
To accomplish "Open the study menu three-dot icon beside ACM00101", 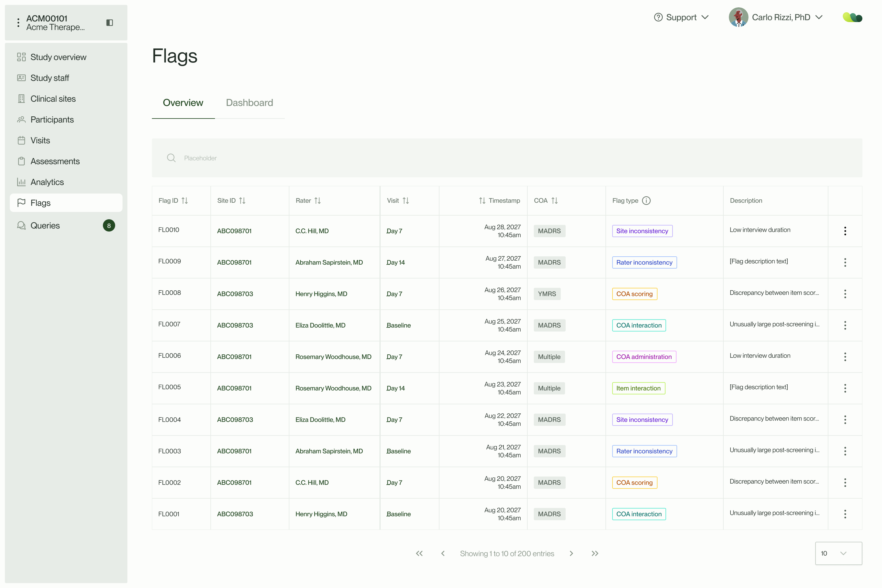I will click(x=18, y=22).
